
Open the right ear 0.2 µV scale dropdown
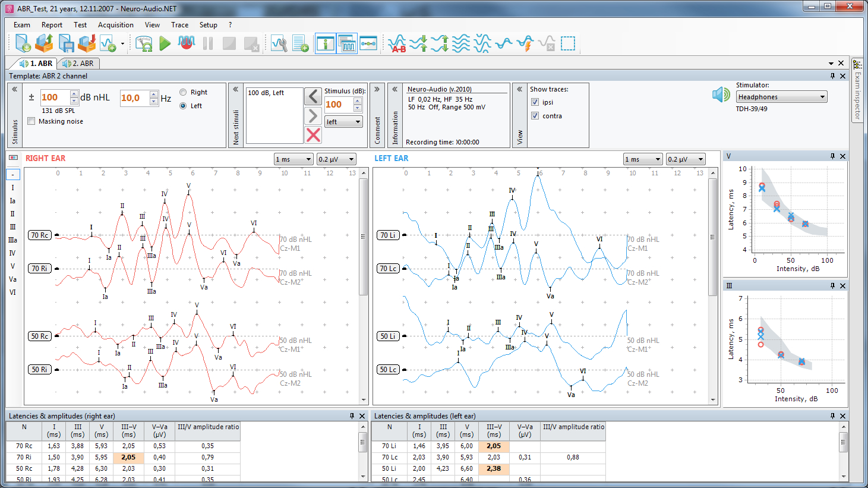(336, 159)
